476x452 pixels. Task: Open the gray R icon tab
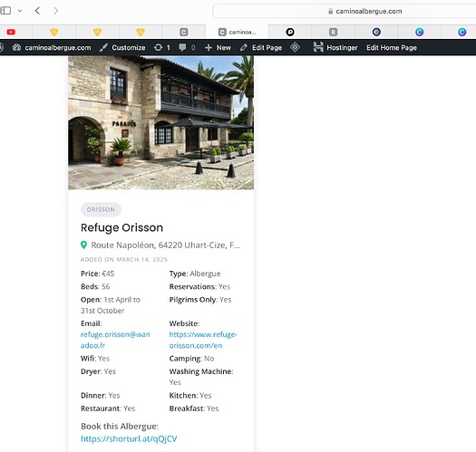coord(333,32)
